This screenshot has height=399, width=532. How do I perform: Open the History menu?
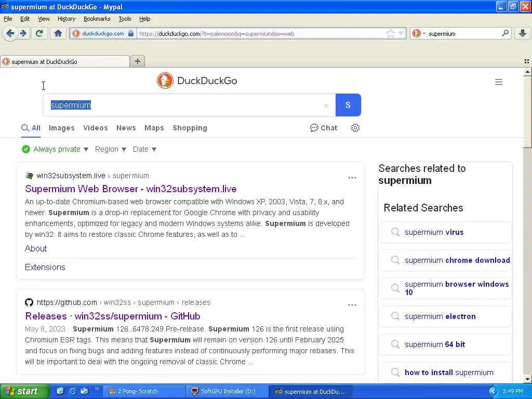point(66,19)
